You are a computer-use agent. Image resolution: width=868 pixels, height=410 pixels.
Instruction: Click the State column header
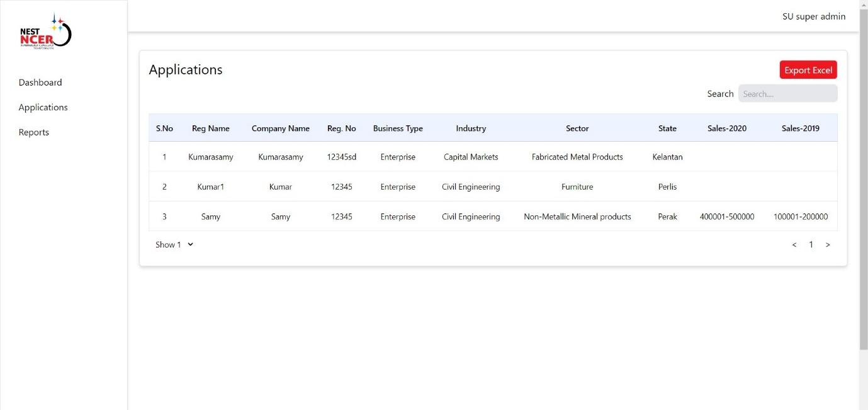click(x=667, y=128)
